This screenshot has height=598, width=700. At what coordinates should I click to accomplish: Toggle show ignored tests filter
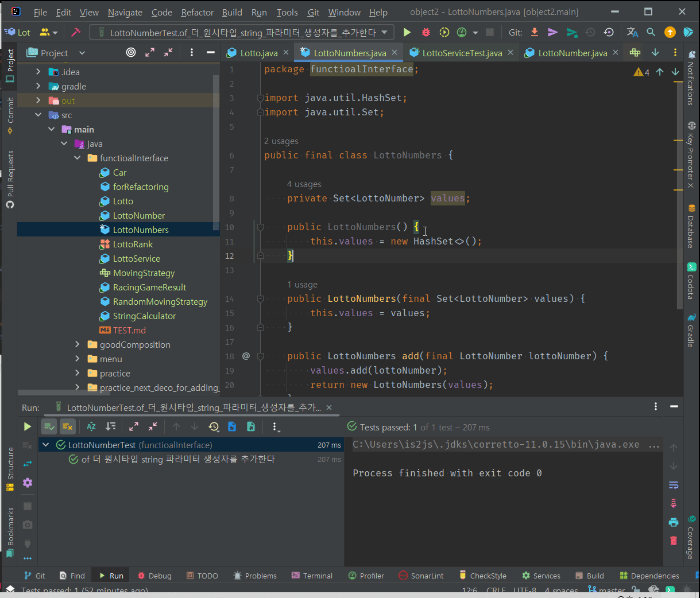[x=68, y=426]
